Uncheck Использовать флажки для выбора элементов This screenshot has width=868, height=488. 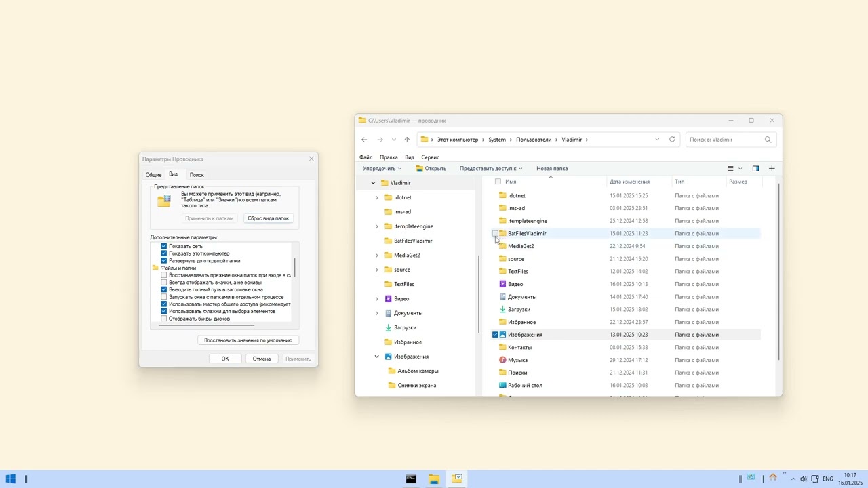163,312
